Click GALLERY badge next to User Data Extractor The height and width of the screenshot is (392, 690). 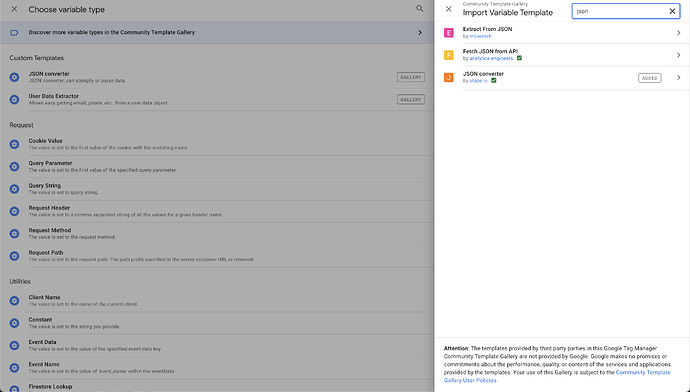(x=411, y=99)
